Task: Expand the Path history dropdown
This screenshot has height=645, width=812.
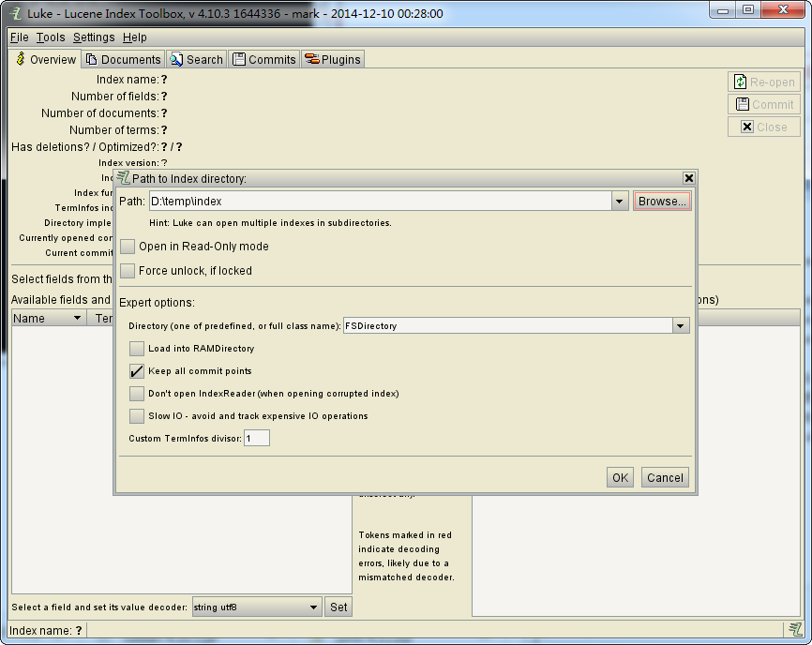Action: point(620,202)
